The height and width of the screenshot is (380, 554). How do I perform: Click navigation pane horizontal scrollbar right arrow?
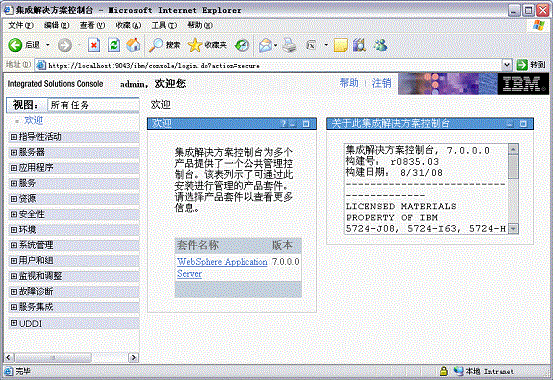(134, 357)
